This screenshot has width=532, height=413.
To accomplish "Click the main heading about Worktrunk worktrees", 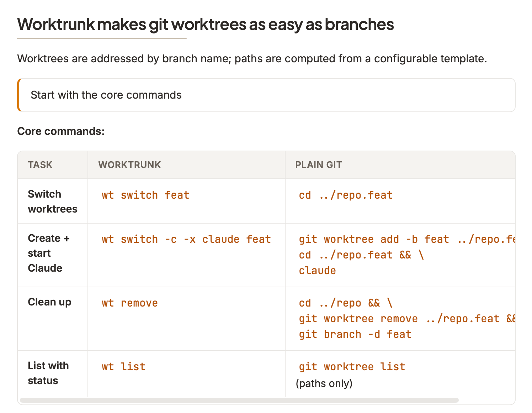I will click(205, 24).
